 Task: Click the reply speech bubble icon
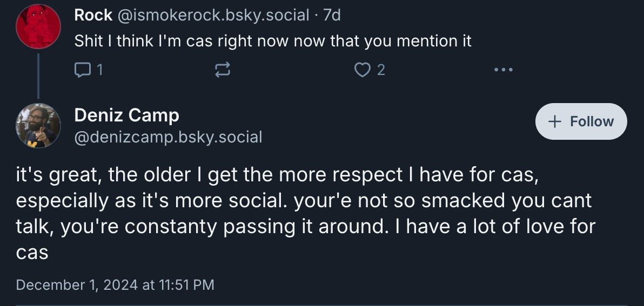82,70
